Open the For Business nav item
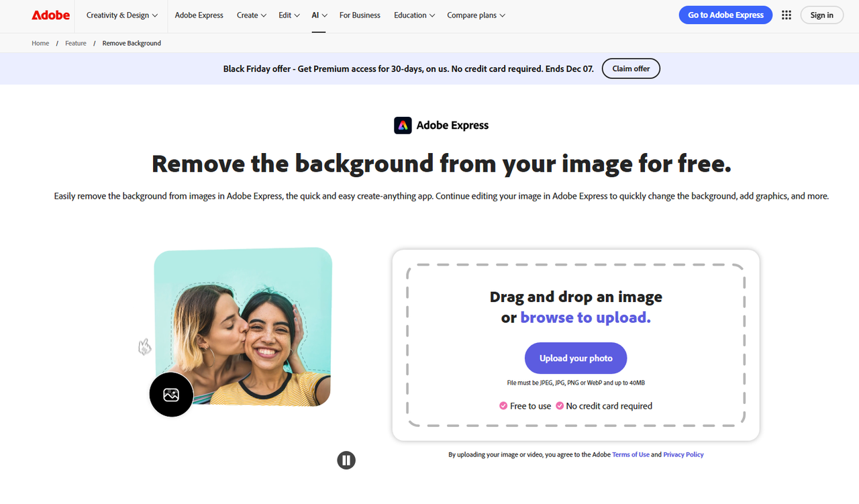This screenshot has width=859, height=504. click(x=360, y=15)
